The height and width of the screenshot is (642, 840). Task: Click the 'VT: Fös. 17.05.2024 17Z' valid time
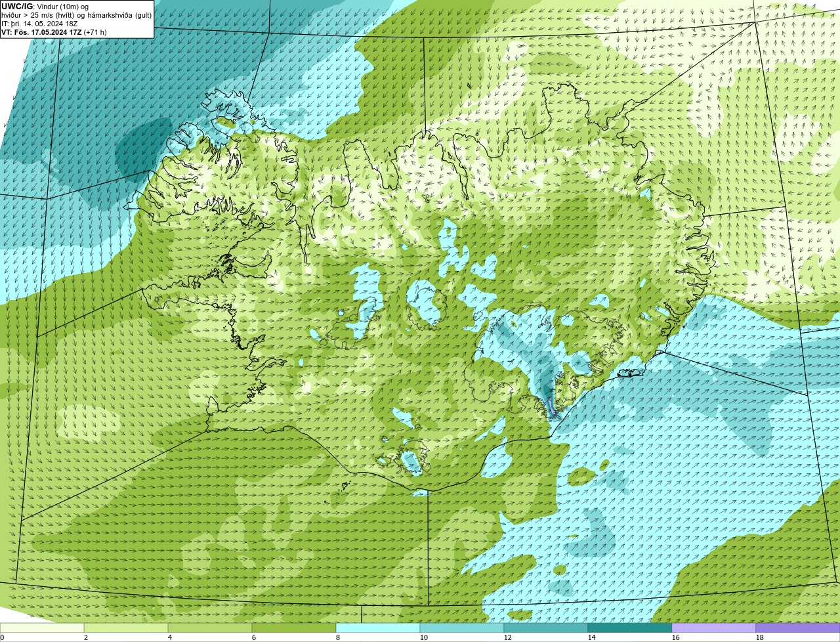(x=42, y=32)
